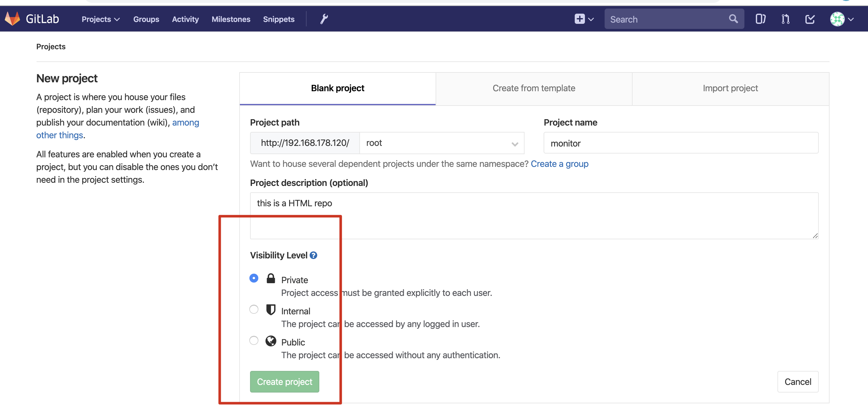Click the lock icon beside Private
Image resolution: width=868 pixels, height=417 pixels.
point(271,278)
